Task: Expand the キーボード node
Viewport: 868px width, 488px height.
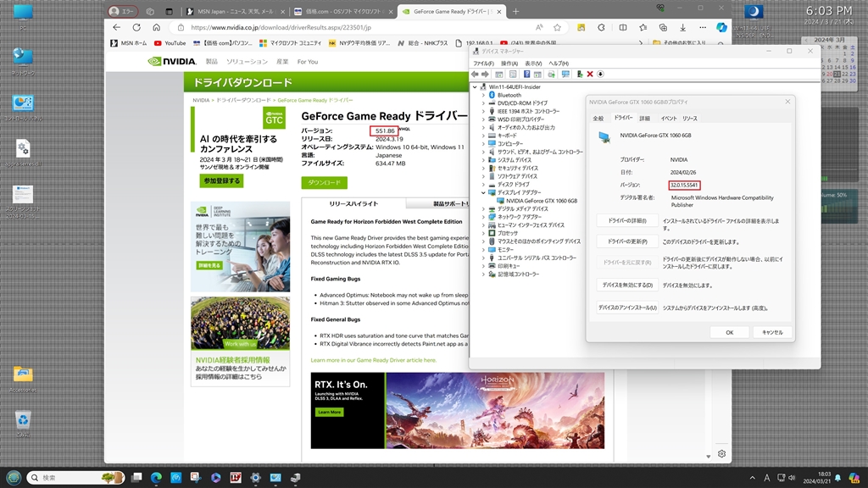Action: 483,136
